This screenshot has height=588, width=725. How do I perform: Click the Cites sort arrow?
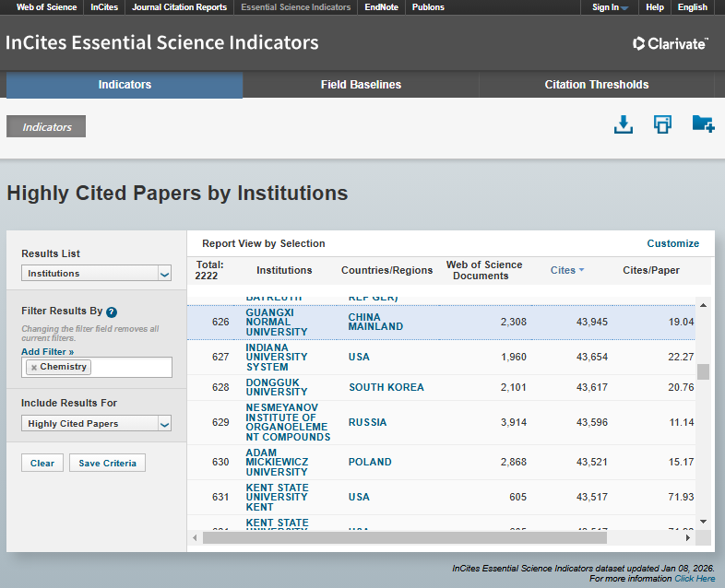pos(582,271)
